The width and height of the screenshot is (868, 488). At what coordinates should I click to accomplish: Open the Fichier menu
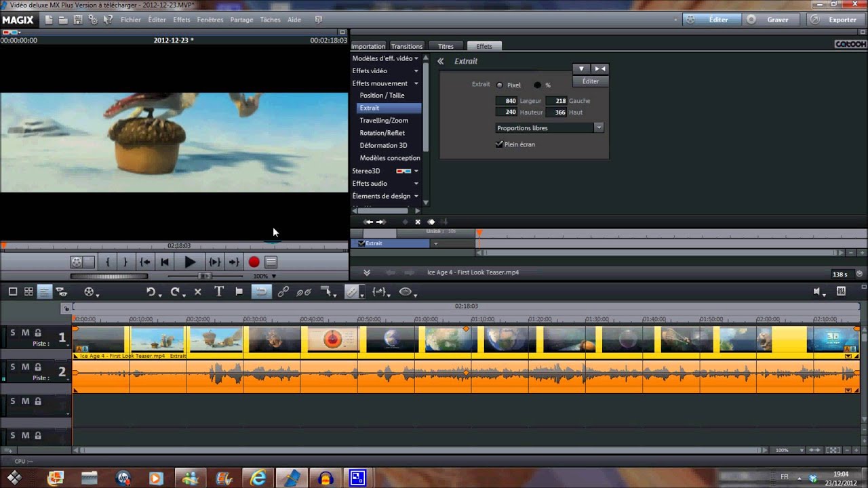pyautogui.click(x=131, y=20)
